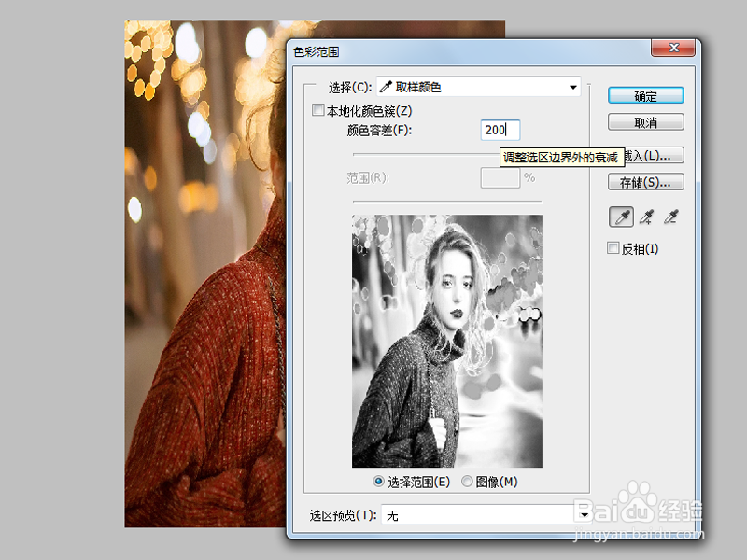Confirm with the 确定 button
Viewport: 747px width, 560px height.
[645, 95]
